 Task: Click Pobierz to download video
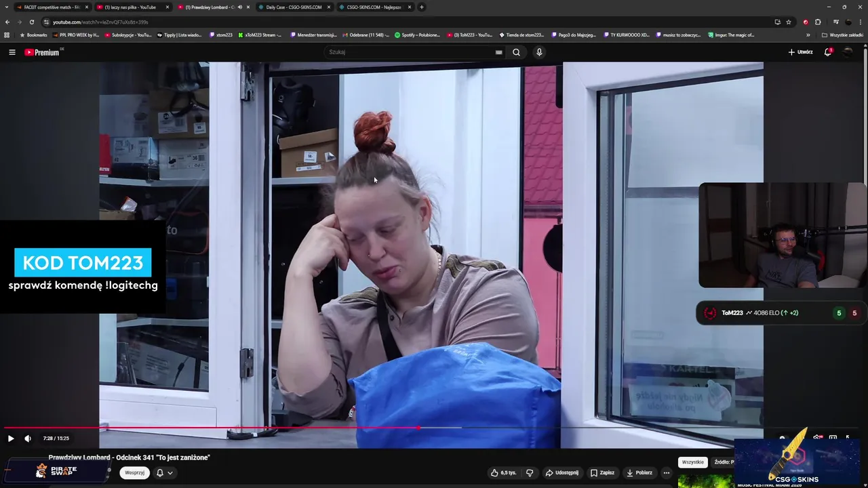point(639,472)
